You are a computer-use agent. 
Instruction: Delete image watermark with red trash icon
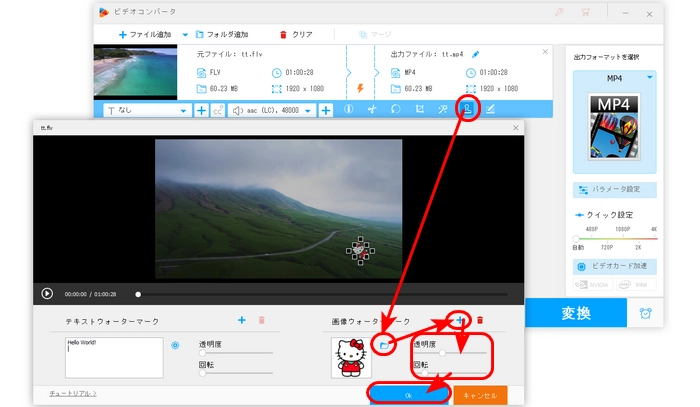[480, 320]
